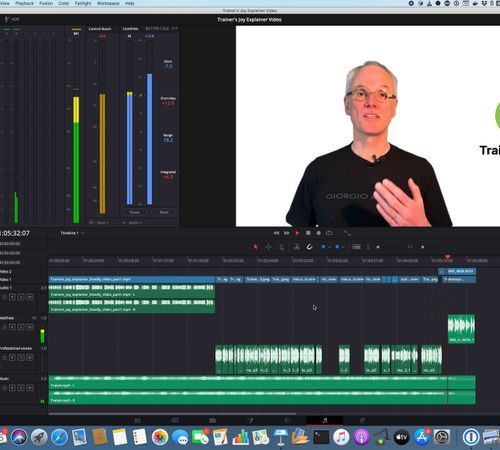The height and width of the screenshot is (450, 500).
Task: Open the Playback menu
Action: [24, 3]
